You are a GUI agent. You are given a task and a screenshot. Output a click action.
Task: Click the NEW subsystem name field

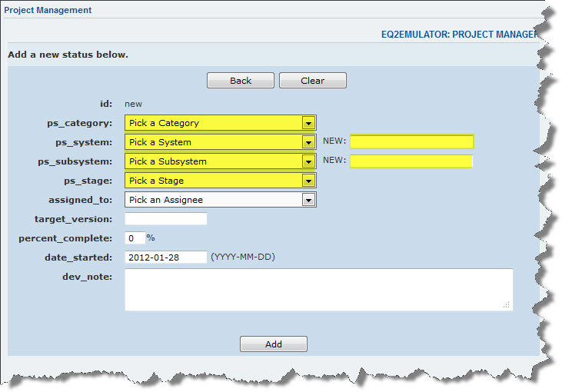coord(411,161)
